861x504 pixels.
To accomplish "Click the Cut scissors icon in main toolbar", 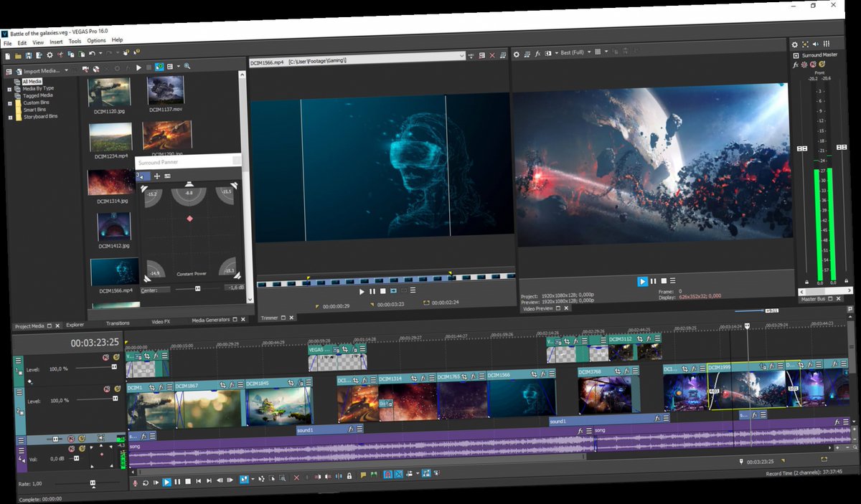I will tap(60, 55).
